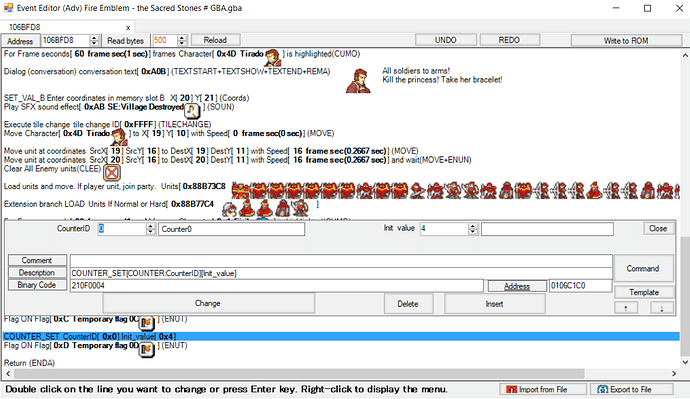Image resolution: width=690 pixels, height=399 pixels.
Task: Click the Import from File button
Action: [543, 389]
